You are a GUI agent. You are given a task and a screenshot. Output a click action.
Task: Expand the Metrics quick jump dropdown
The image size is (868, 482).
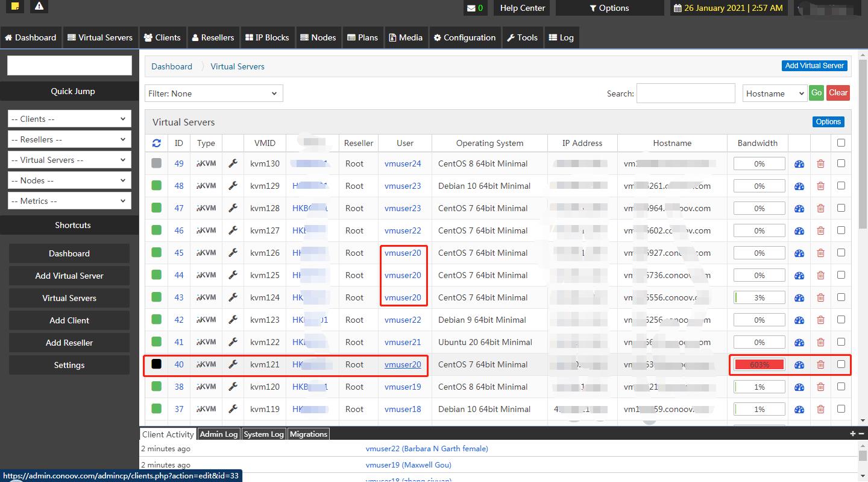pos(69,201)
